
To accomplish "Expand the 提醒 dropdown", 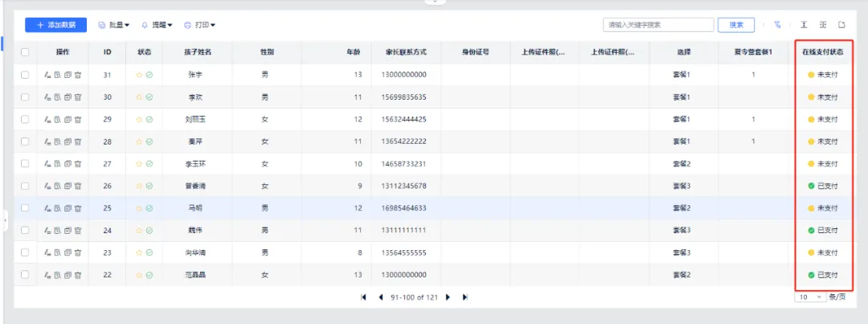I will [157, 26].
